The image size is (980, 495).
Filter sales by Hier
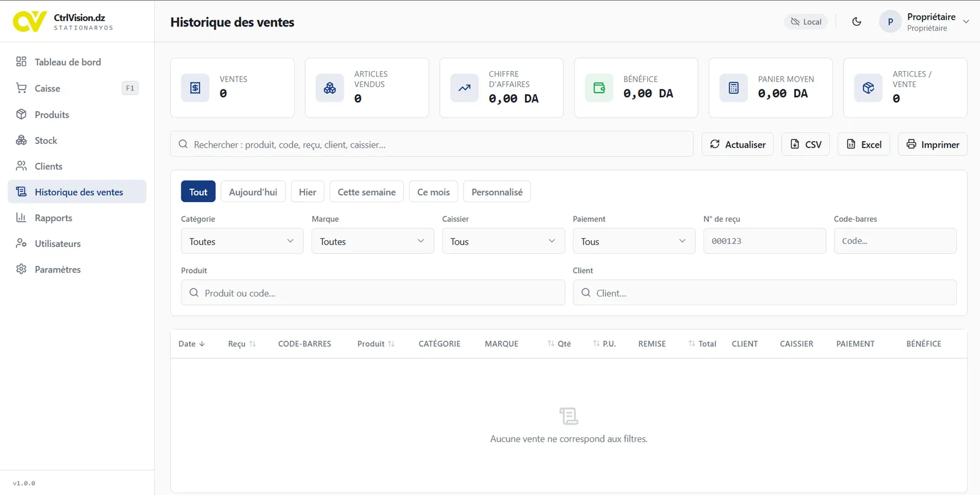307,192
